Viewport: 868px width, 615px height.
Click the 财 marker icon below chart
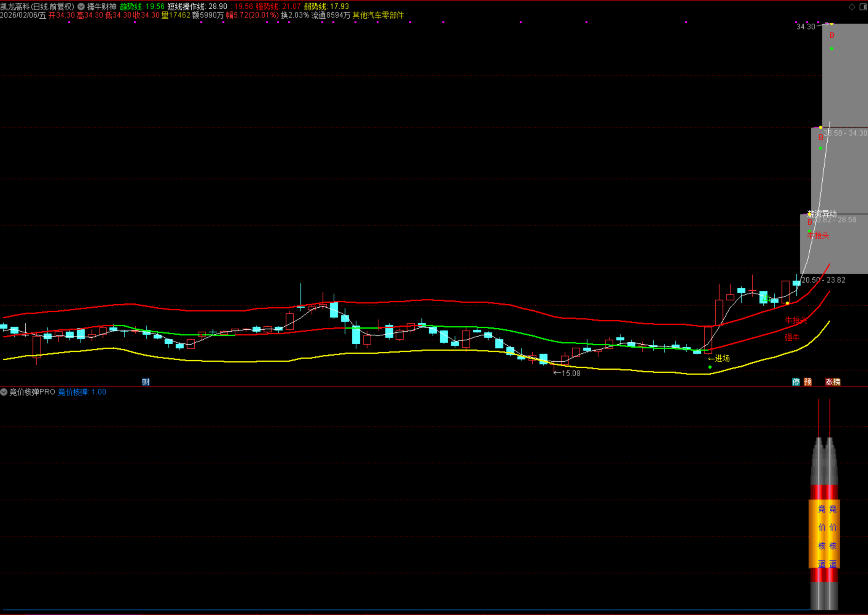point(146,382)
